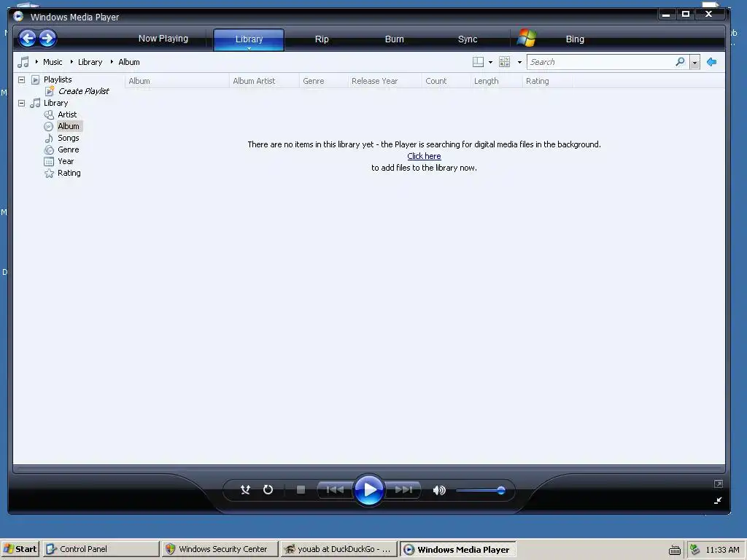Switch to the DuckDuckGo browser taskbar button
Screen dimensions: 747x560
pyautogui.click(x=338, y=549)
